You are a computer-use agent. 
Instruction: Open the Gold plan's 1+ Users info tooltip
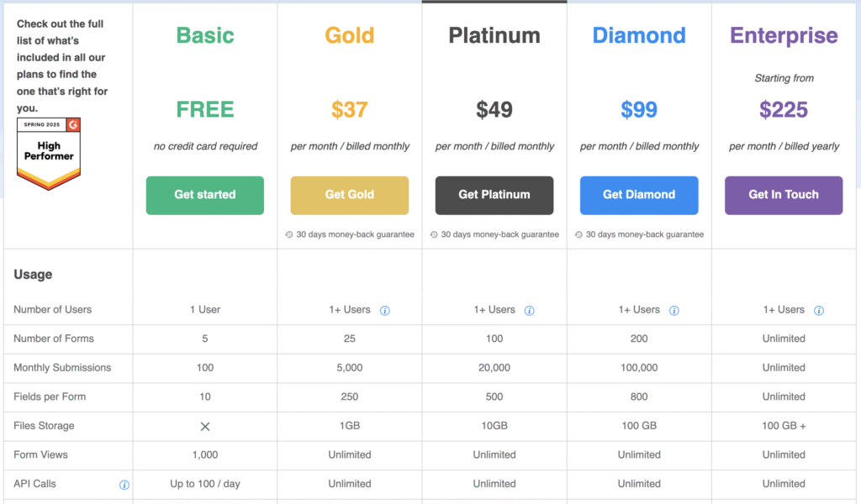385,310
